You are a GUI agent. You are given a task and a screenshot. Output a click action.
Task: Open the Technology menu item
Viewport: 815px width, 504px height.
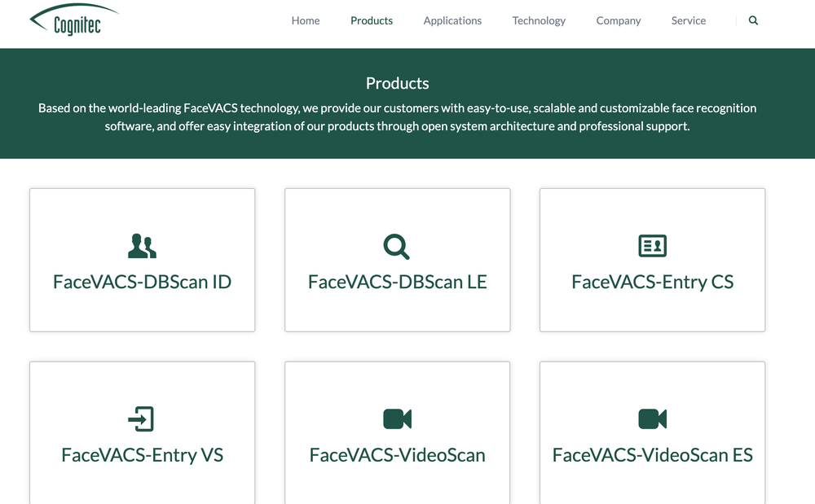pos(539,20)
